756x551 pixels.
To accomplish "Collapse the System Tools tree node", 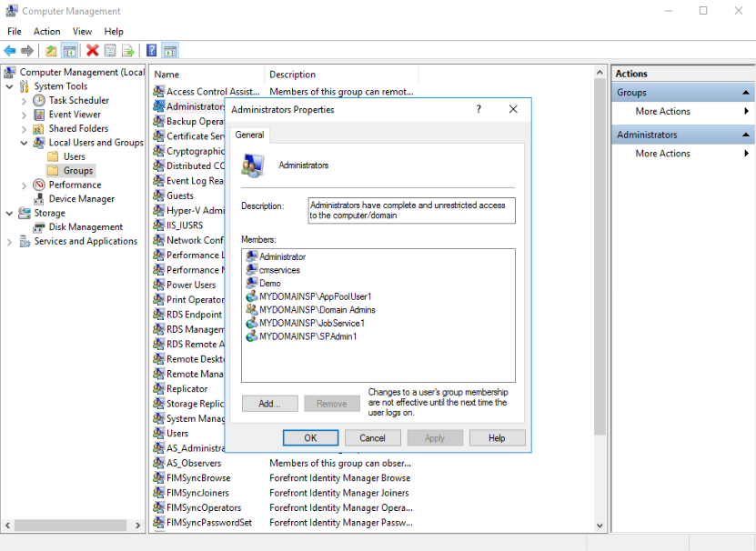I will (10, 86).
